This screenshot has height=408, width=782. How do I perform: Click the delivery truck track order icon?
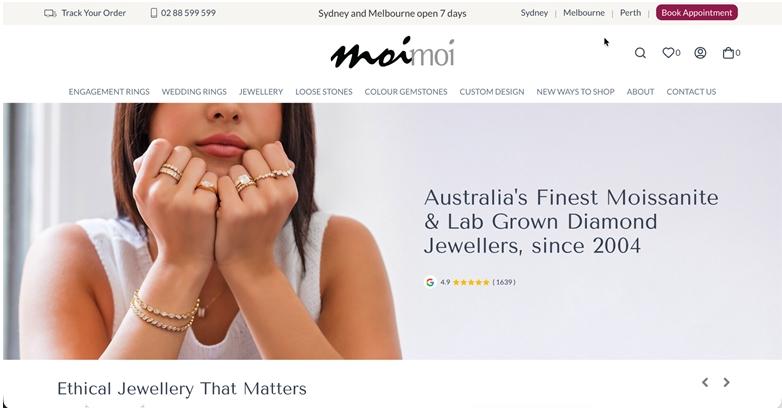(x=50, y=13)
